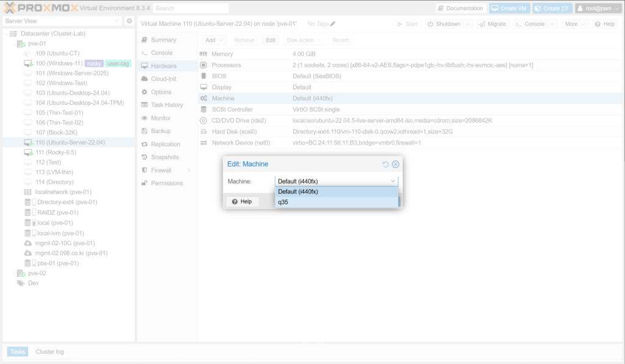Click the pencil icon next to No Tags

coord(333,24)
